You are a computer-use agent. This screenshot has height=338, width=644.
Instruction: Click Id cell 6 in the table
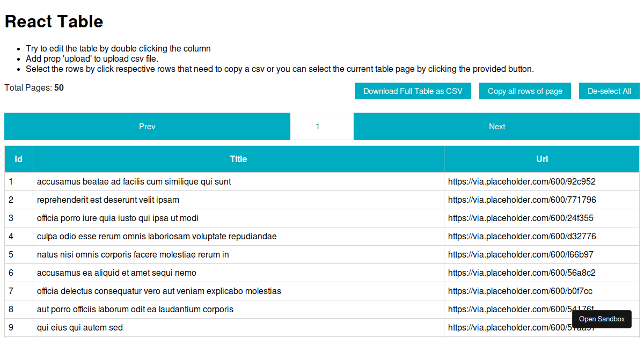click(x=19, y=273)
